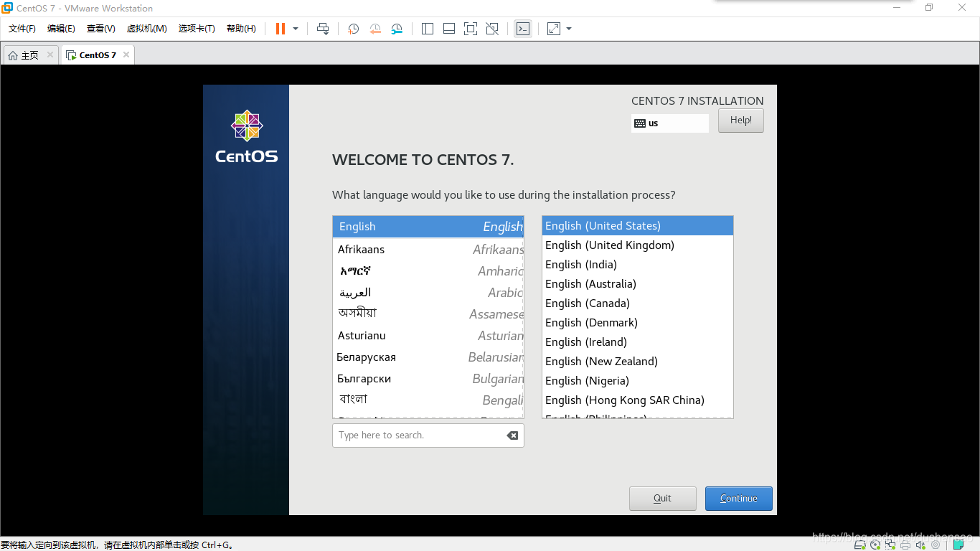
Task: Revert the virtual machine to its last snapshot
Action: [375, 29]
